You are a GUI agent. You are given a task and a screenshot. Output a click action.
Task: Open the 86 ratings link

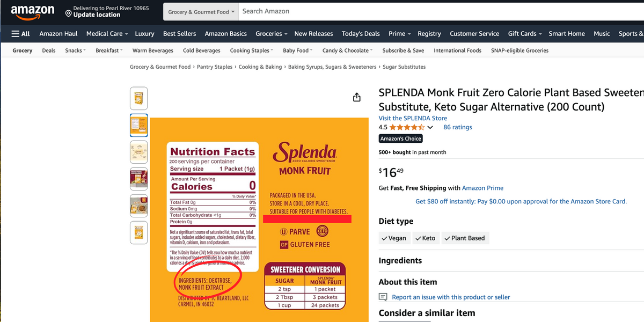point(458,127)
